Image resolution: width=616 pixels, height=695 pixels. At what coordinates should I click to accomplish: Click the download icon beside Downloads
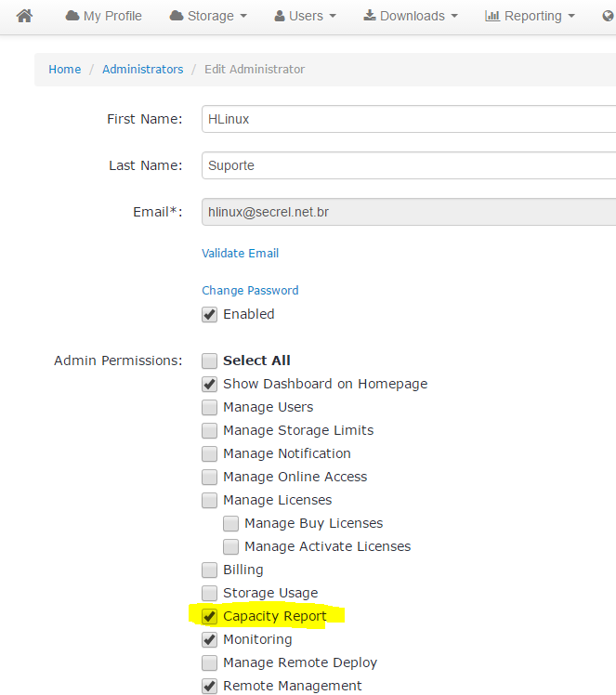pyautogui.click(x=370, y=16)
